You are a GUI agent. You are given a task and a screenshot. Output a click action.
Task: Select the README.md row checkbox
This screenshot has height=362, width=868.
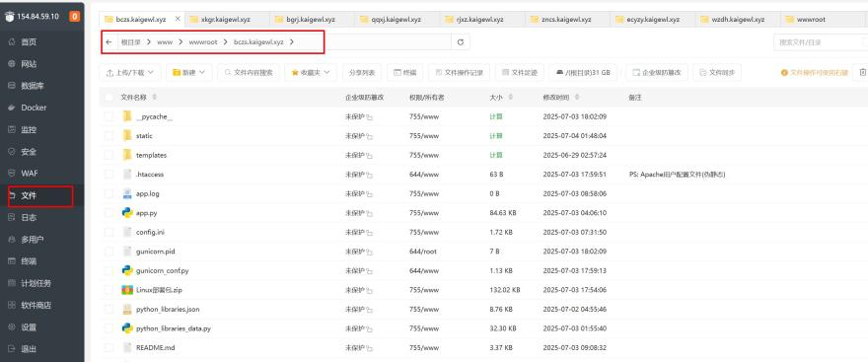coord(109,347)
